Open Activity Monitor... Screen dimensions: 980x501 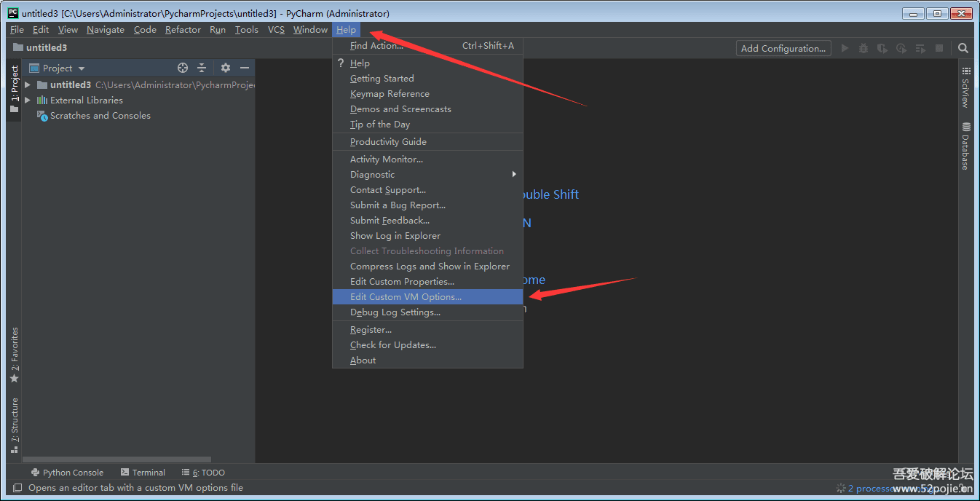pos(427,159)
